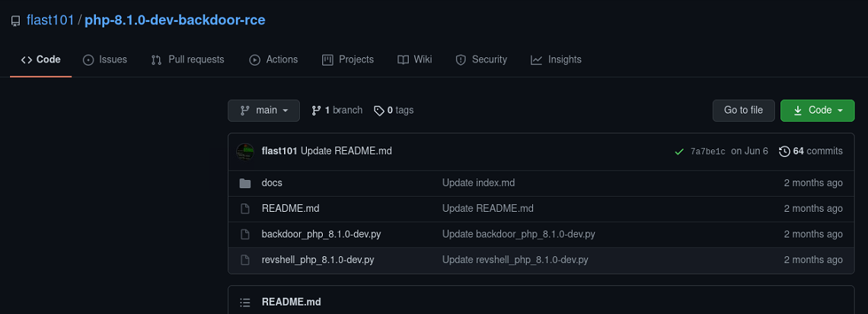
Task: Click the repository icon beside flast101
Action: pyautogui.click(x=15, y=21)
